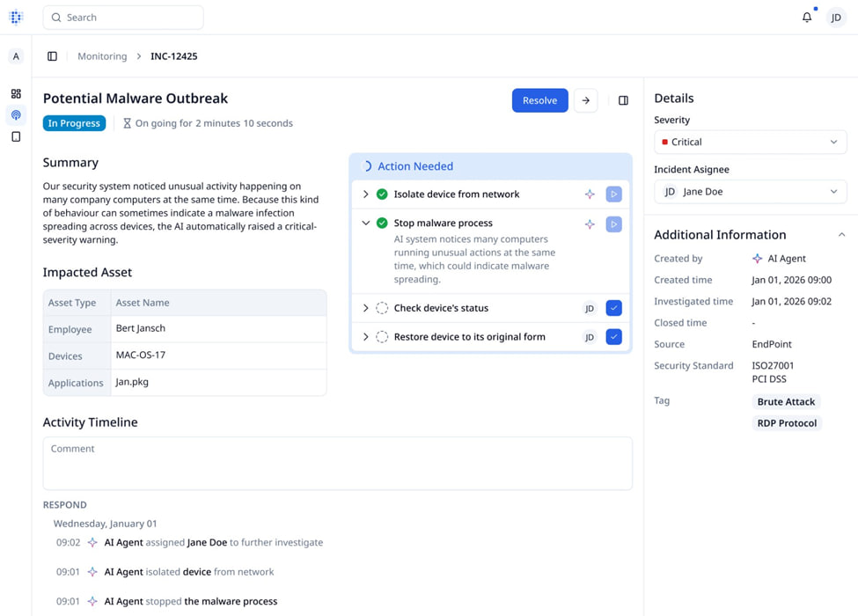Expand the Isolate device from network row
This screenshot has height=616, width=858.
(x=366, y=194)
